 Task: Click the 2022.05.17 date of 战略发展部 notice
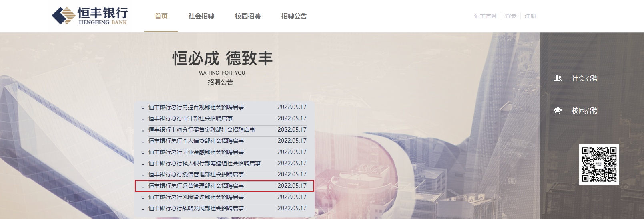point(292,208)
